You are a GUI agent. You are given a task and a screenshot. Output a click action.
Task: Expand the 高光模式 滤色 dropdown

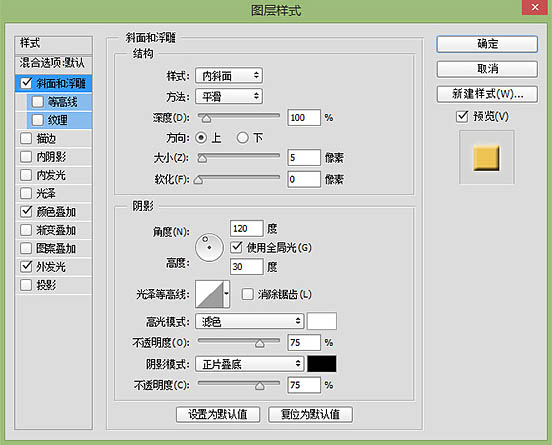[250, 321]
